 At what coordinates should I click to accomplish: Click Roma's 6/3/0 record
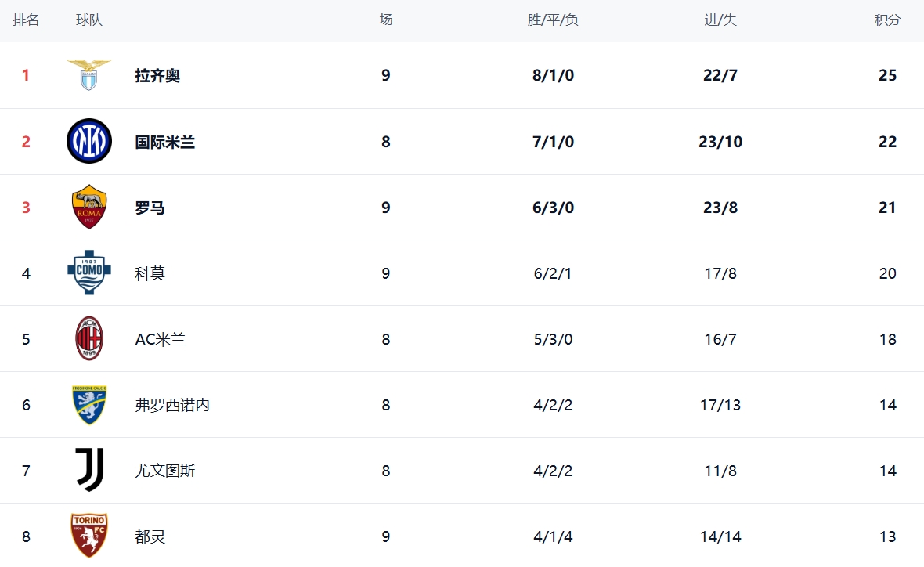[x=553, y=208]
